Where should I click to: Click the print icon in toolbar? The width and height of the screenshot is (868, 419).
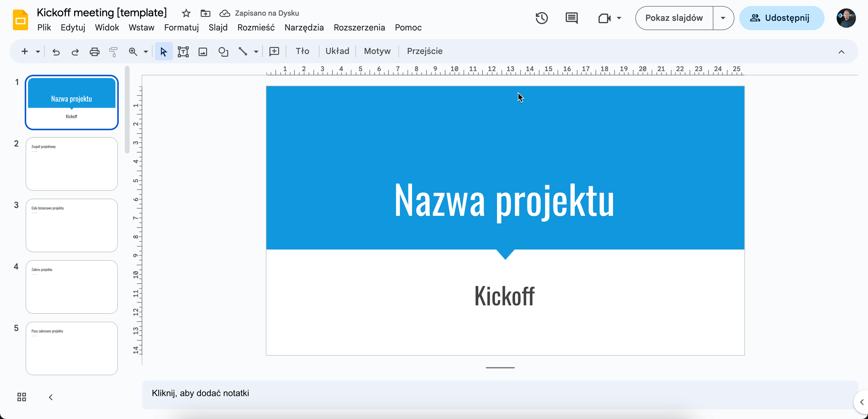[94, 52]
